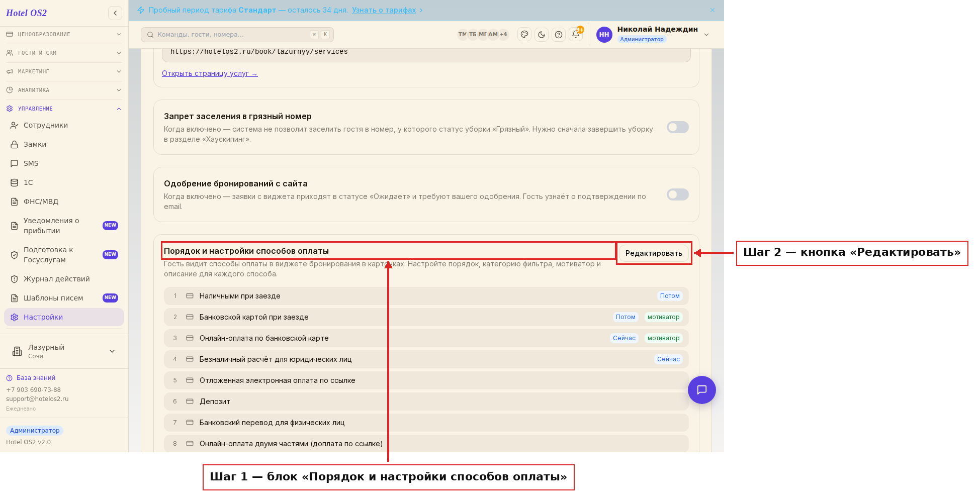Open notifications bell icon

pos(576,34)
